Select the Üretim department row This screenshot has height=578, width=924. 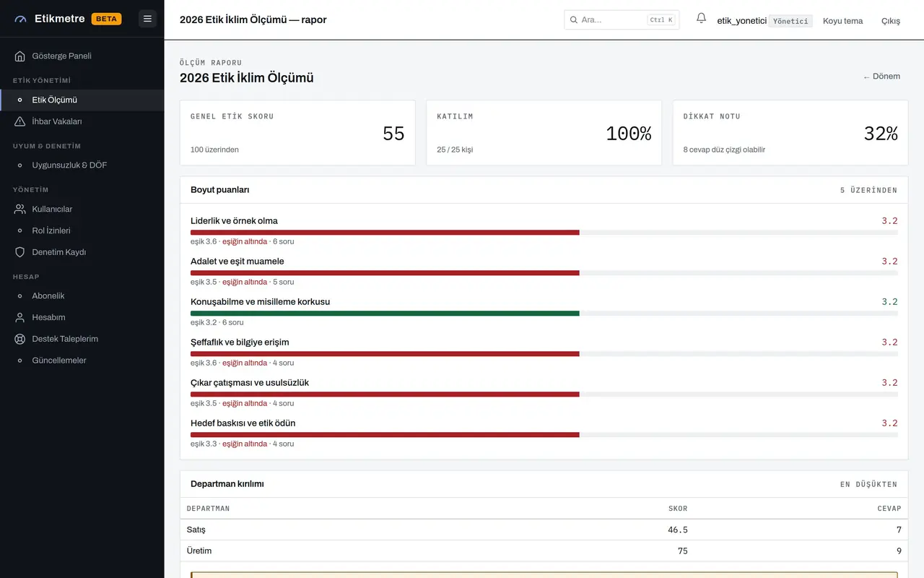544,551
